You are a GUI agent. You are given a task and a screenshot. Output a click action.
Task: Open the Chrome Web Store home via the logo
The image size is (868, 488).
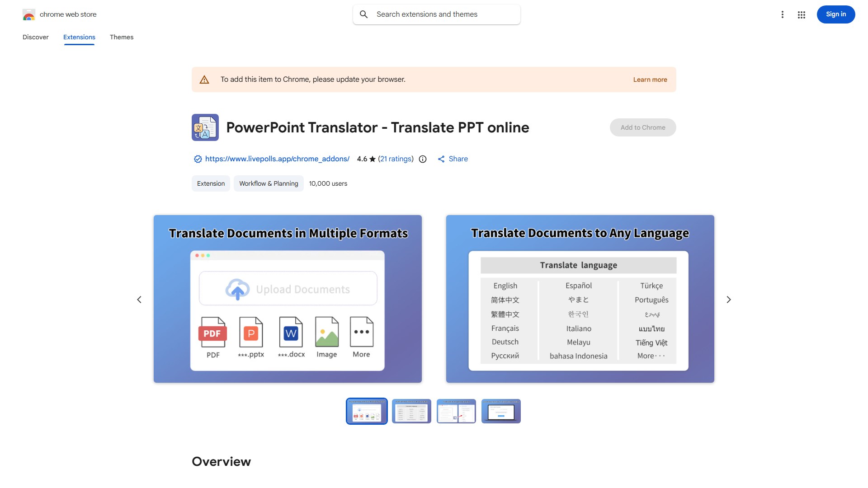29,14
